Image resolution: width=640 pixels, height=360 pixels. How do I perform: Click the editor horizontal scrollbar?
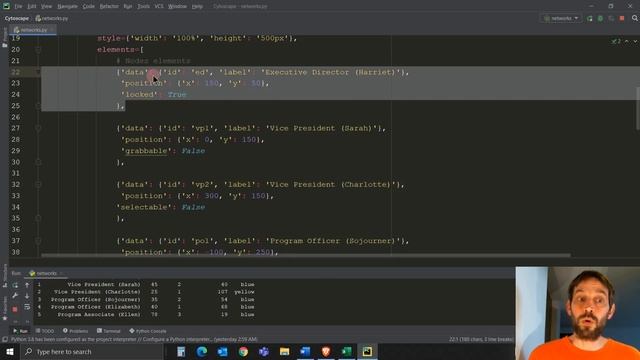pyautogui.click(x=306, y=256)
